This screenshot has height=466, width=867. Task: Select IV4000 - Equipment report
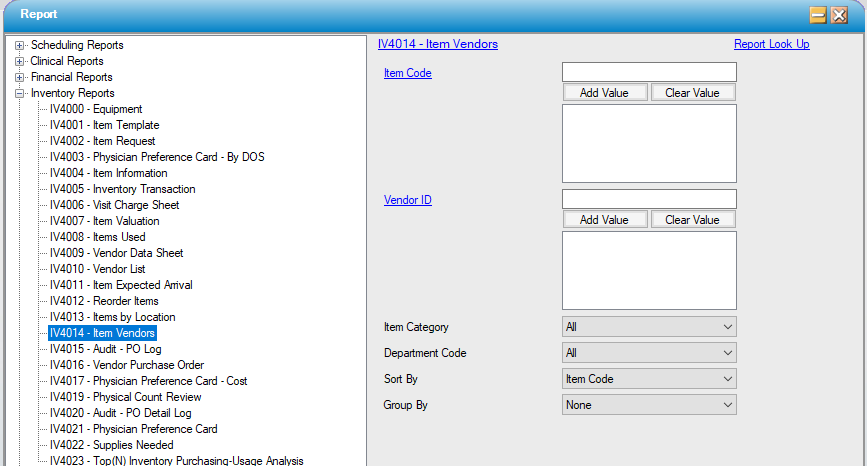(96, 109)
